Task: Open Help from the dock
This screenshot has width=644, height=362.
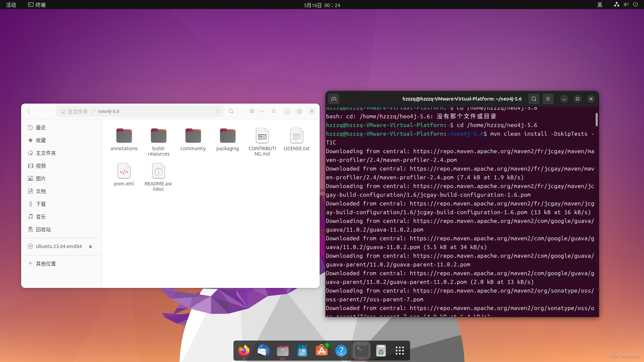Action: pos(341,351)
